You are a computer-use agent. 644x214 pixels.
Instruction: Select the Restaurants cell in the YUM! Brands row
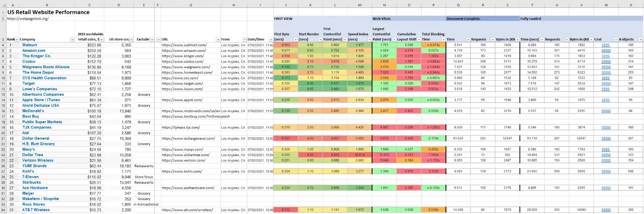pos(144,166)
